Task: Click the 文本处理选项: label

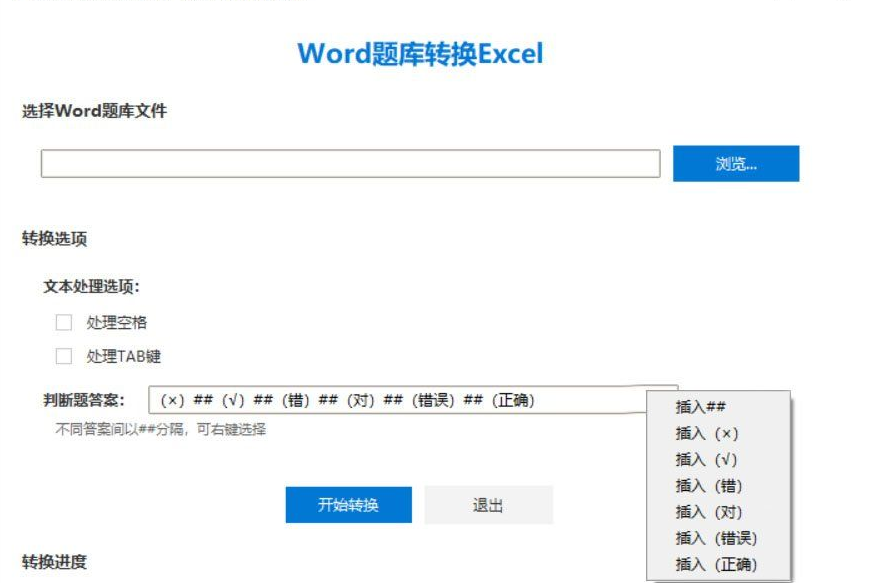Action: coord(92,286)
